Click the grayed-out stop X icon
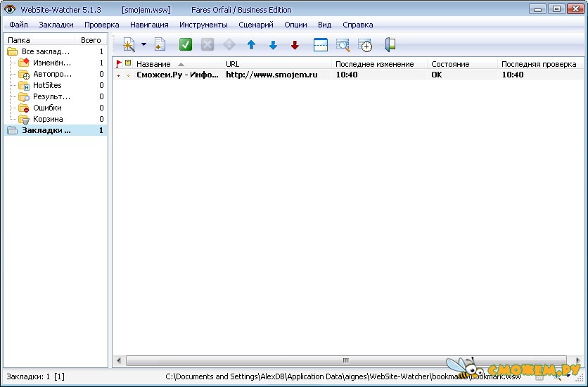 [x=207, y=44]
